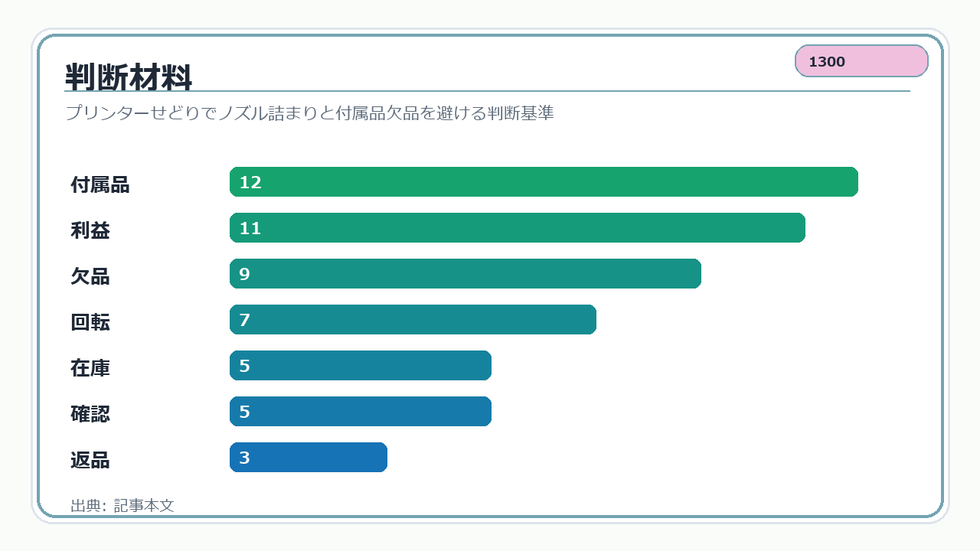Click the 返品 bar with value 3
The image size is (980, 551).
[309, 458]
